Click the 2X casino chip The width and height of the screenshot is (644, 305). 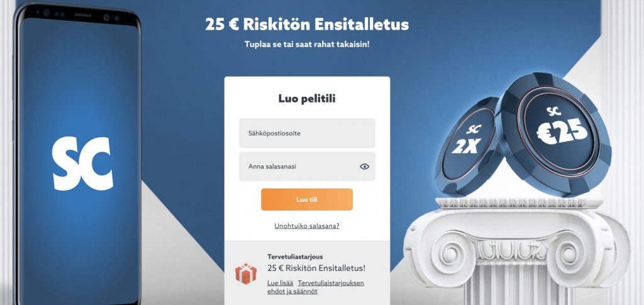click(468, 145)
